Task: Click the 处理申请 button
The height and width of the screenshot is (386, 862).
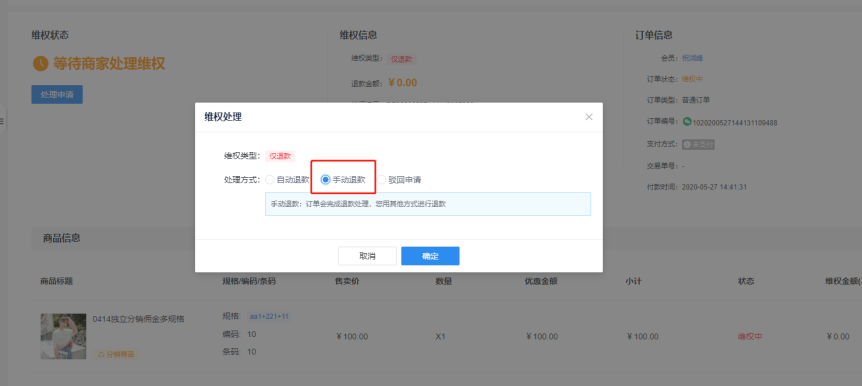Action: [57, 95]
